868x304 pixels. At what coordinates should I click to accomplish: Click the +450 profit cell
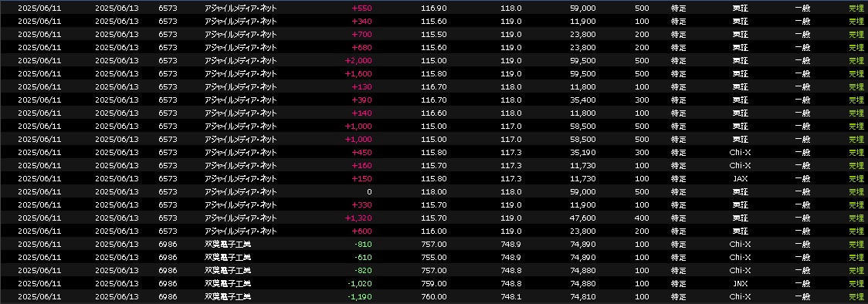point(361,153)
